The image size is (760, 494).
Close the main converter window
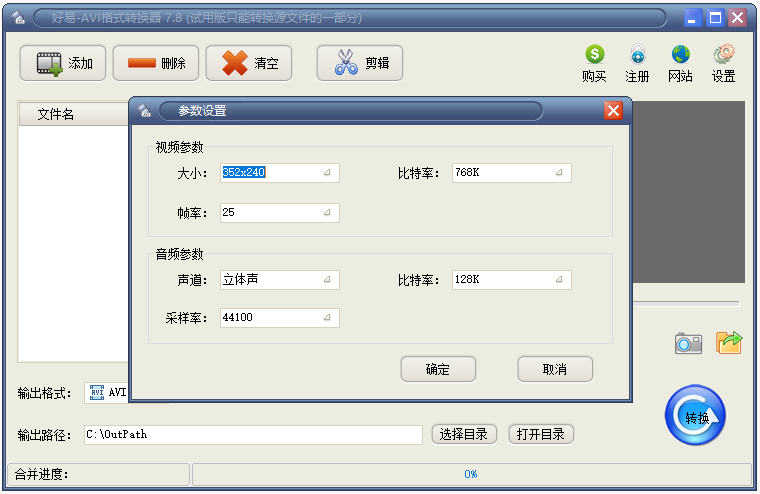(x=738, y=18)
